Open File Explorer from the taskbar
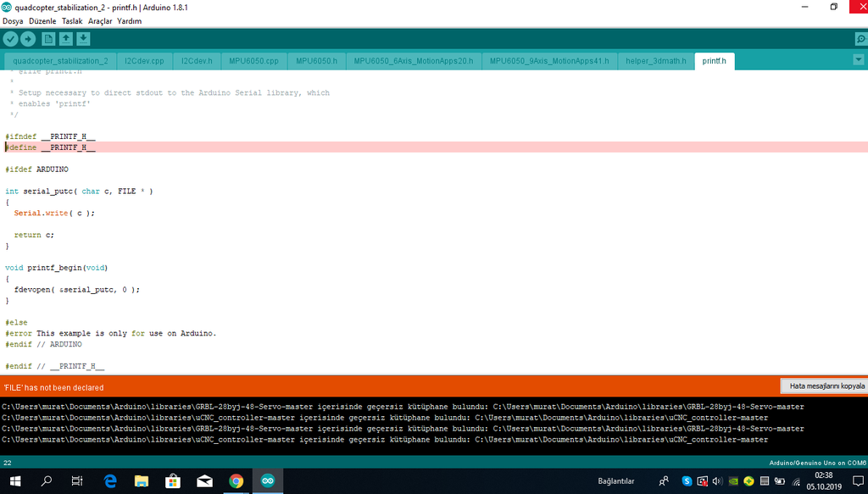Screen dimensions: 868x494 [x=142, y=481]
